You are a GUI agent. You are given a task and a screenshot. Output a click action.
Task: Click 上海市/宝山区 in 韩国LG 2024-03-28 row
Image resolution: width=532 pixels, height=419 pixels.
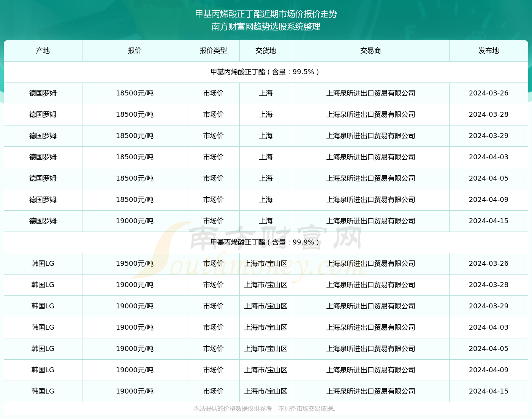[266, 285]
